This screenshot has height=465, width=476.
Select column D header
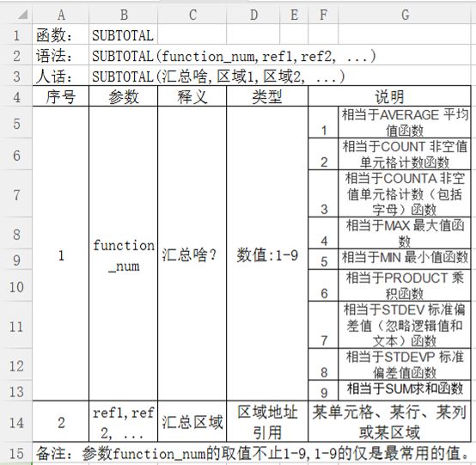253,15
